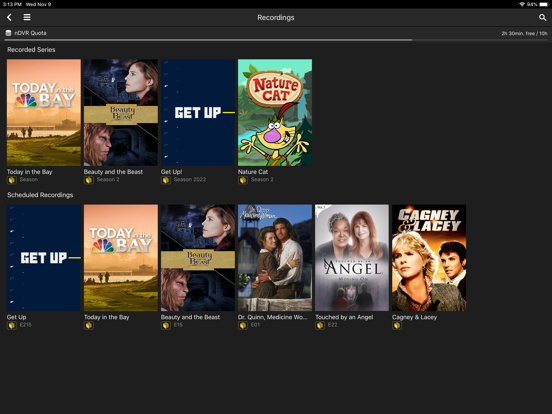This screenshot has width=552, height=414.
Task: Click recording badge next to E01
Action: [243, 325]
